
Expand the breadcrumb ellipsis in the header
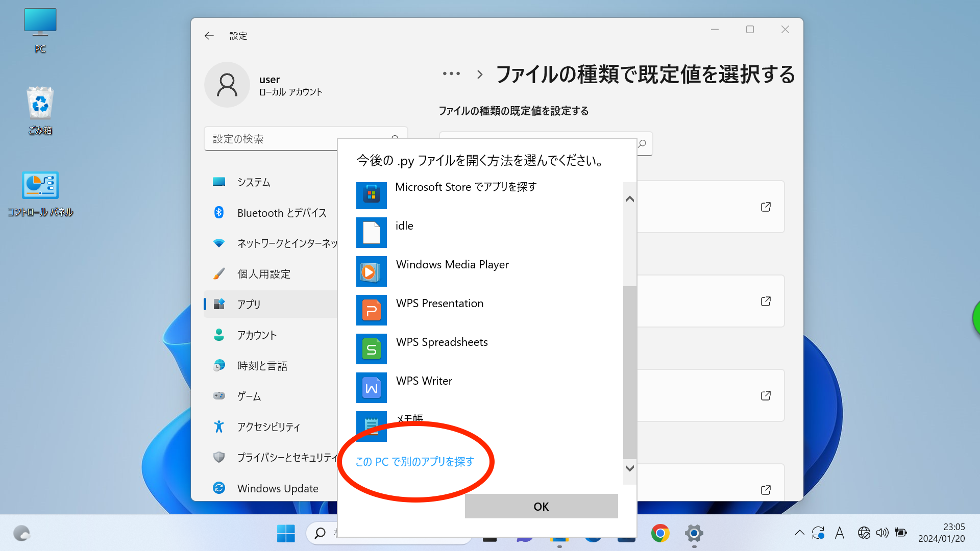point(451,74)
